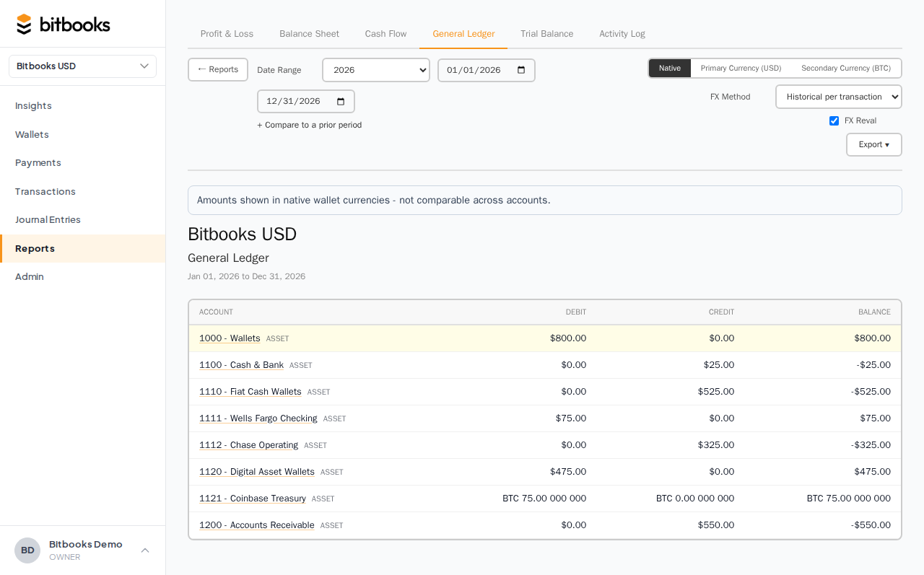Open account 1121 - Coinbase Treasury
The image size is (924, 575).
click(253, 499)
